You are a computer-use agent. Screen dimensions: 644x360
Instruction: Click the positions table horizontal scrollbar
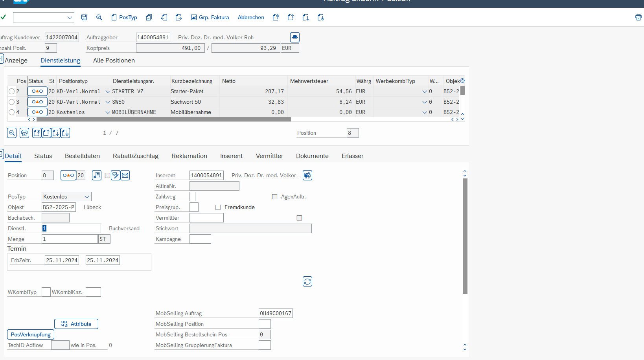(164, 119)
